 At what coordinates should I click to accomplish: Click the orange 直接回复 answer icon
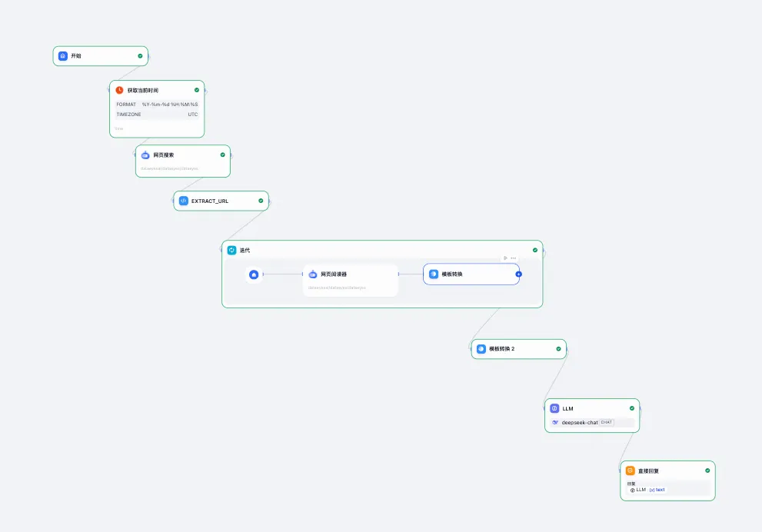(x=631, y=470)
